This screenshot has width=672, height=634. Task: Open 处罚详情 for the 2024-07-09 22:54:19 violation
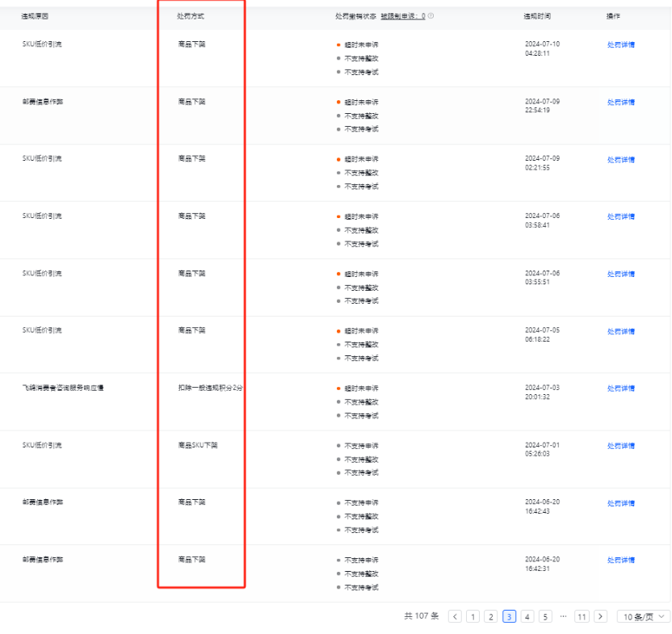(x=621, y=103)
